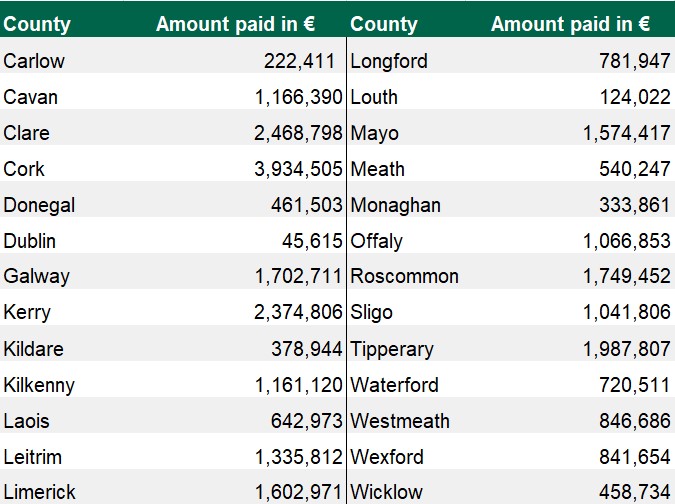The width and height of the screenshot is (675, 504).
Task: Click the Dublin county cell
Action: [x=30, y=241]
